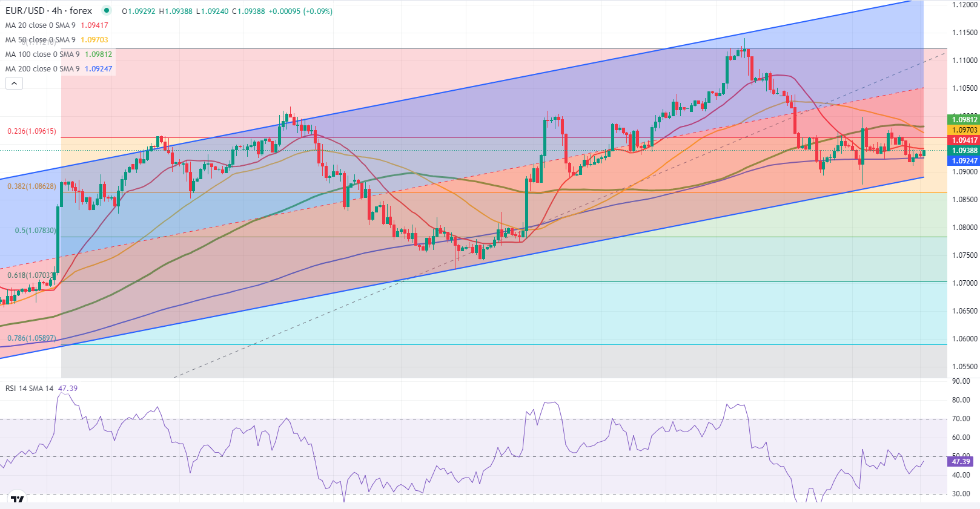
Task: Click the purple 47.39 RSI axis label
Action: pos(961,462)
